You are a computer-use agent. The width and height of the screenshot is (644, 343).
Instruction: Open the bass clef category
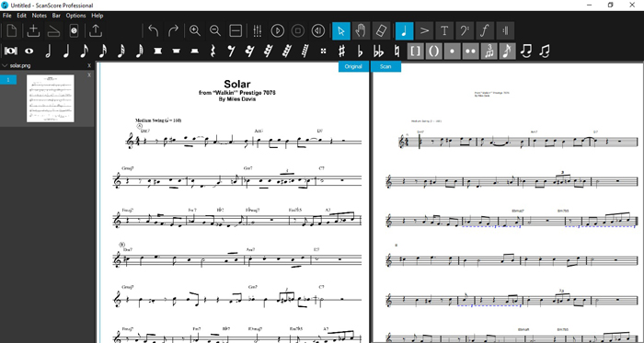465,30
